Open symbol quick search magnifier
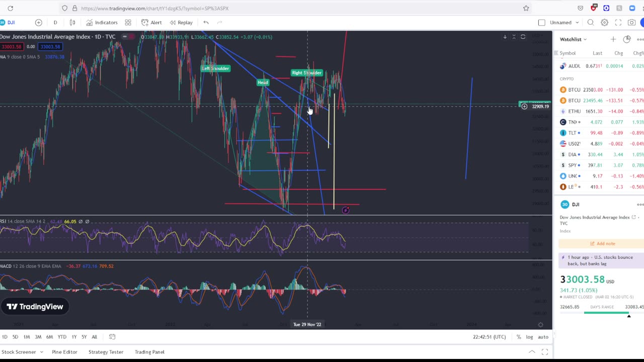The image size is (644, 362). (591, 23)
